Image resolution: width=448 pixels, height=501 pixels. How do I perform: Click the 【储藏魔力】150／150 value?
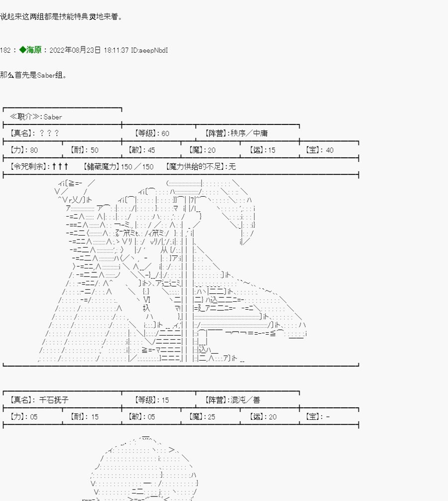click(x=118, y=166)
